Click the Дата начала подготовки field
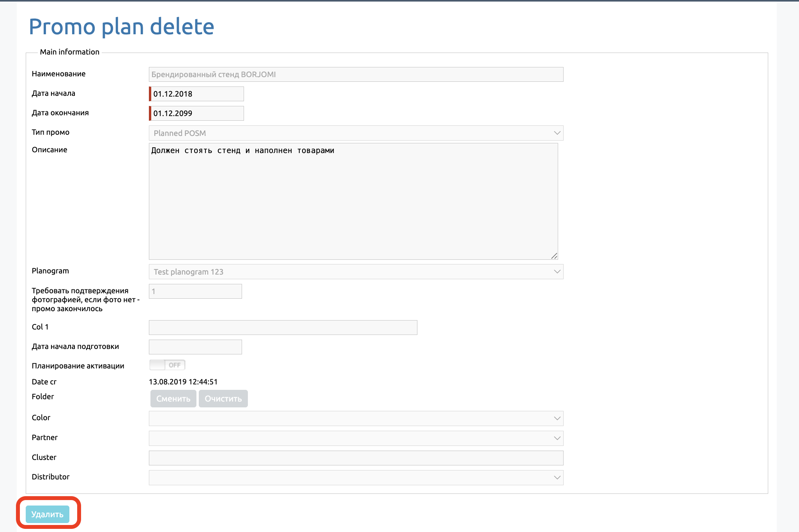799x532 pixels. (195, 347)
